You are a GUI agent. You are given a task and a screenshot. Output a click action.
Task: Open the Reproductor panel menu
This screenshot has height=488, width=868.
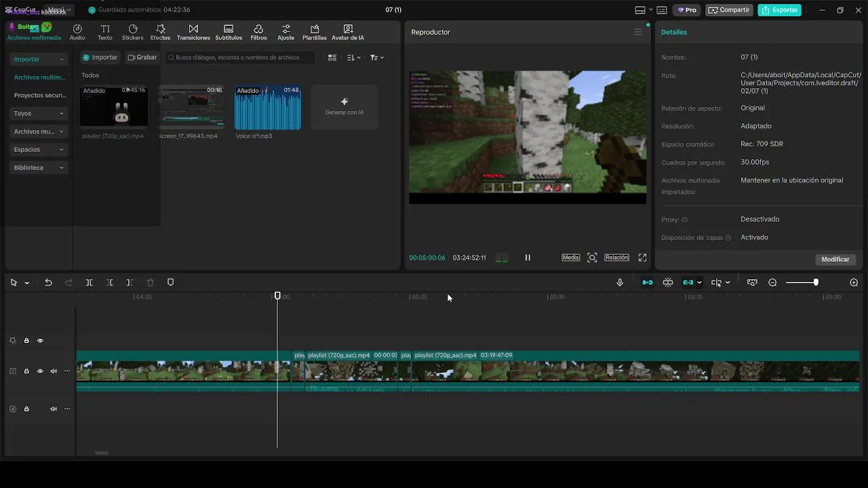637,32
